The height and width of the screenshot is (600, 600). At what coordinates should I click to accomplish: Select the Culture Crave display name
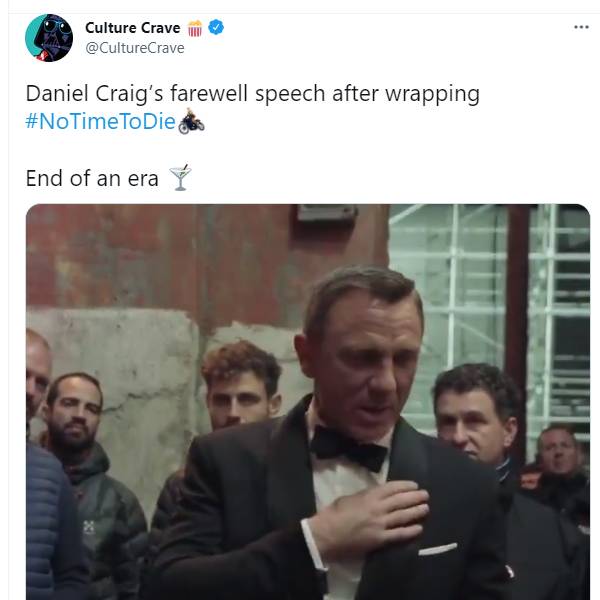tap(133, 28)
